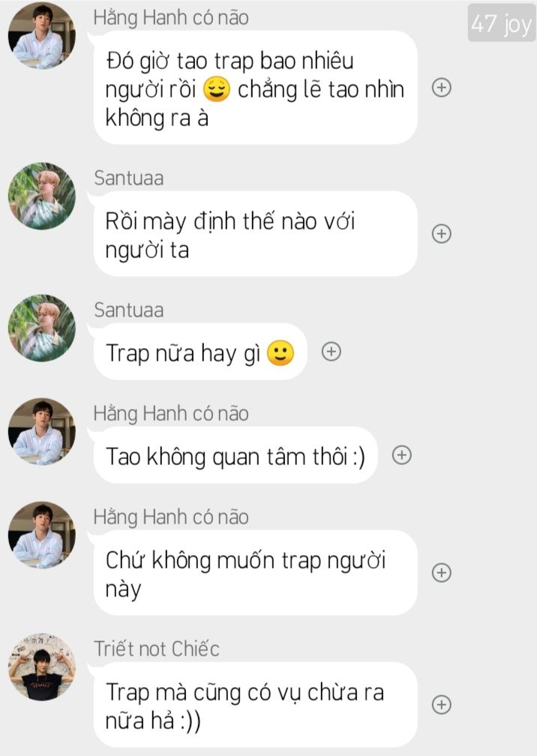
Task: Open Triết not Chiếc's profile picture
Action: point(42,667)
